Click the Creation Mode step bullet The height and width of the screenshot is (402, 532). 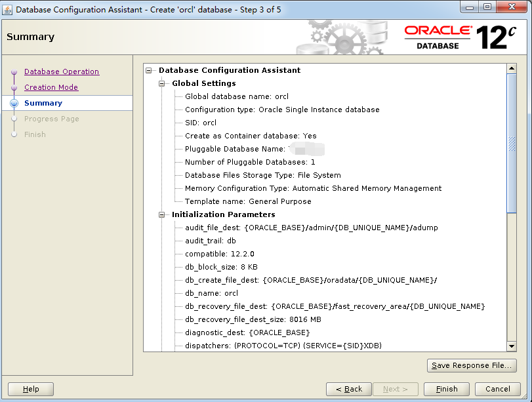(x=14, y=87)
